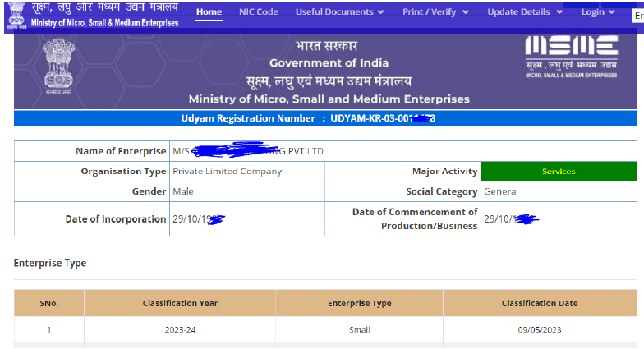Click the Organisation Type label
Image resolution: width=644 pixels, height=349 pixels.
click(123, 171)
